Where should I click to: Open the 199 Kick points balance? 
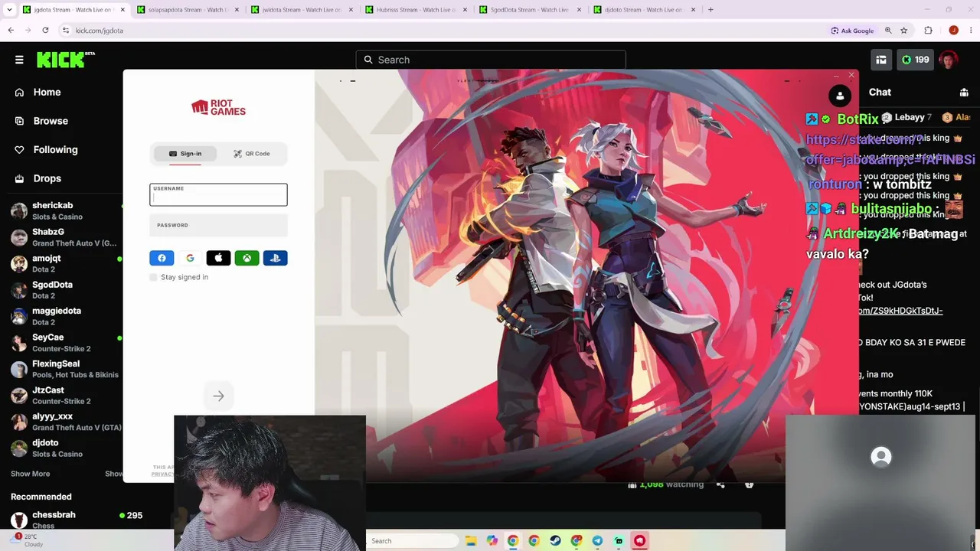pos(914,60)
